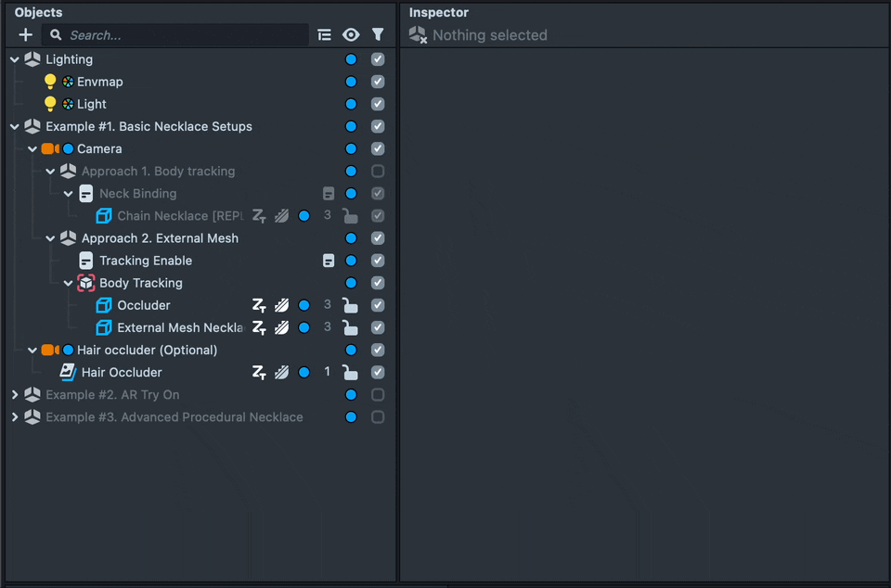This screenshot has width=891, height=588.
Task: Uncheck the Envmap enable checkbox
Action: click(x=378, y=82)
